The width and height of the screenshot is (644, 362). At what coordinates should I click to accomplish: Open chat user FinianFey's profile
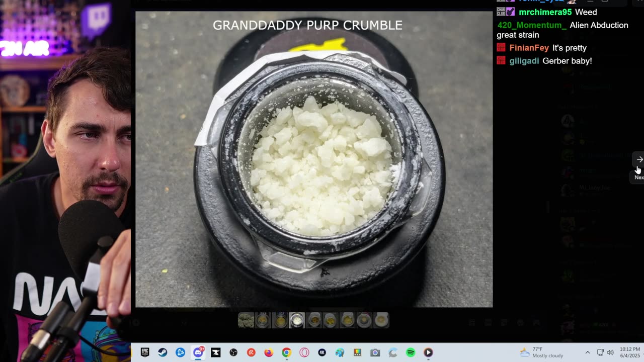(529, 48)
